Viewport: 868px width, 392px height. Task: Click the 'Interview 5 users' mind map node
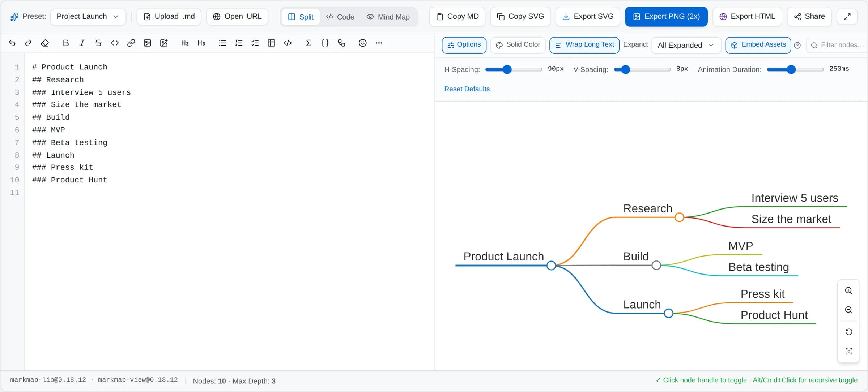click(795, 198)
